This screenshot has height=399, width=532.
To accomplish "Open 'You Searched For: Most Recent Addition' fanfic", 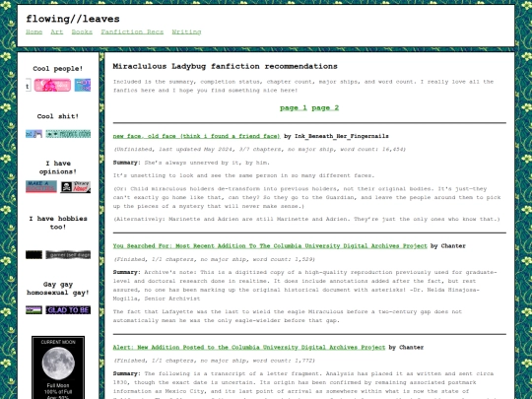I will tap(270, 245).
